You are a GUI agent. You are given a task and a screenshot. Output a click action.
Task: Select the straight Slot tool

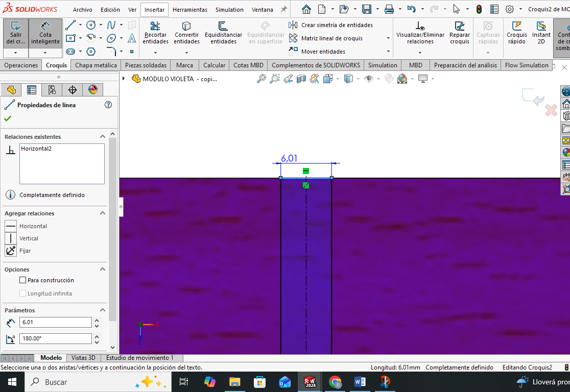coord(70,52)
